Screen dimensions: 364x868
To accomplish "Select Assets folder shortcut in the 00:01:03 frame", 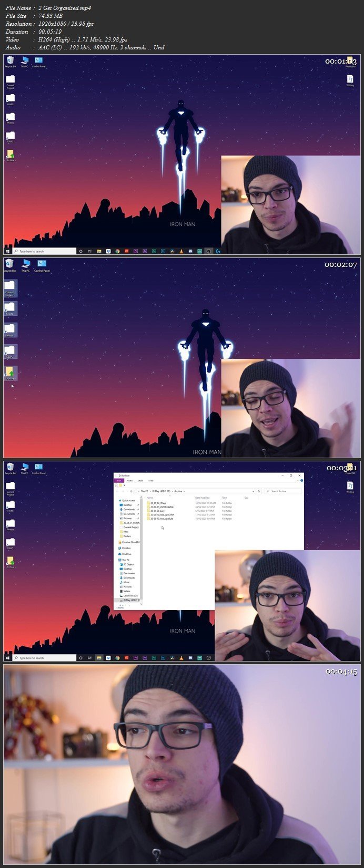I will (x=10, y=100).
